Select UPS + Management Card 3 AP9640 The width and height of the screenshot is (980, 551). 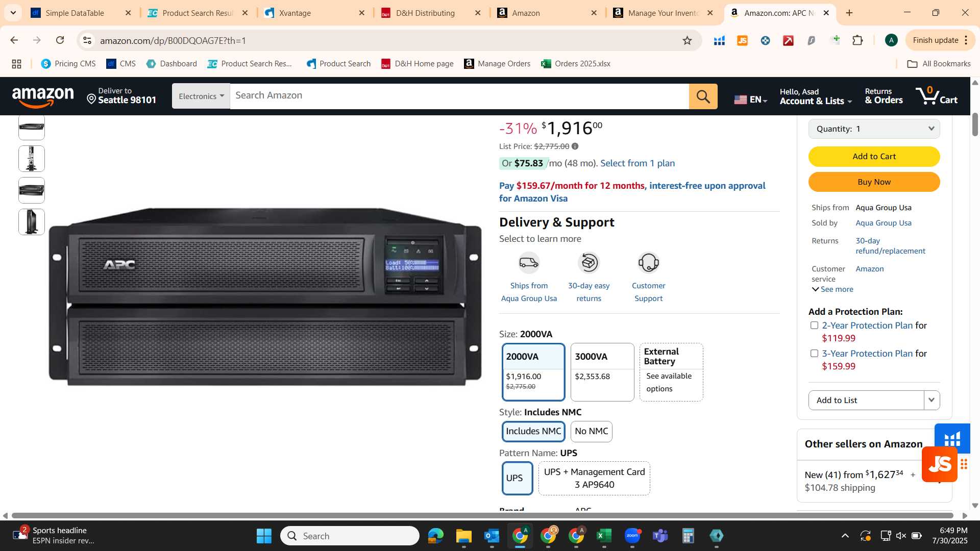point(594,479)
